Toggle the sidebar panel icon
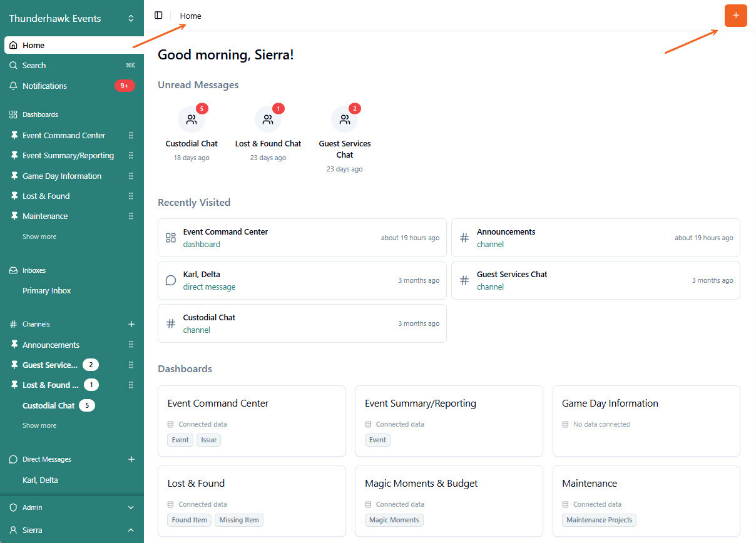This screenshot has height=543, width=756. (158, 15)
